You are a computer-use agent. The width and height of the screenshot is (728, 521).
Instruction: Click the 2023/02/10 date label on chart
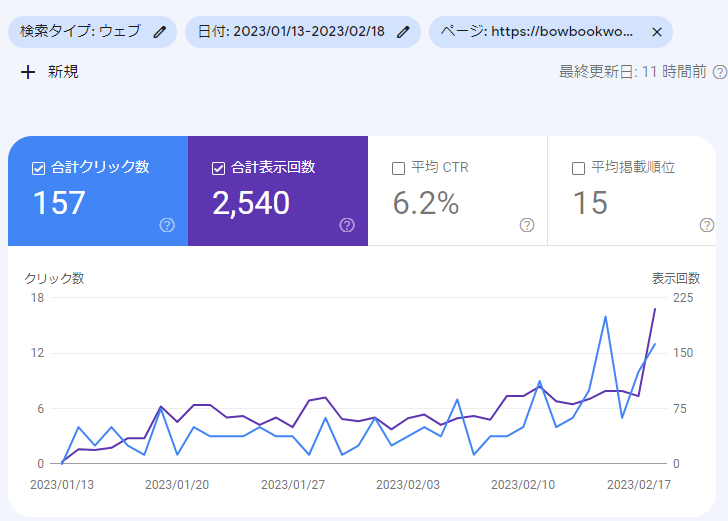tap(523, 485)
